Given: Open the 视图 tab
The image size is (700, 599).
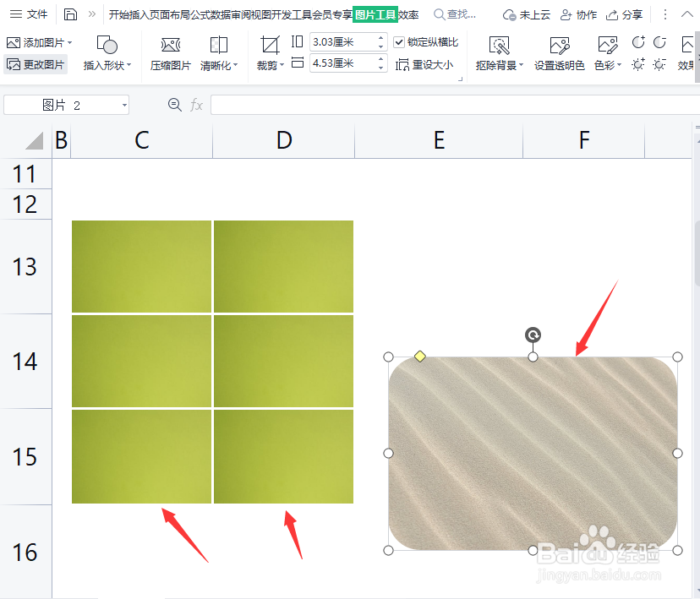Looking at the screenshot, I should 261,14.
